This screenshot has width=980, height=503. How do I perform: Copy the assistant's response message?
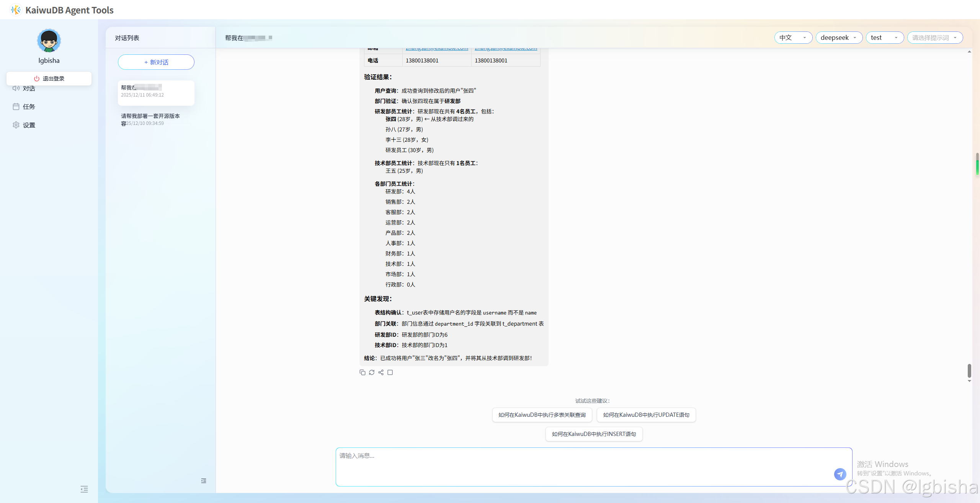[362, 372]
